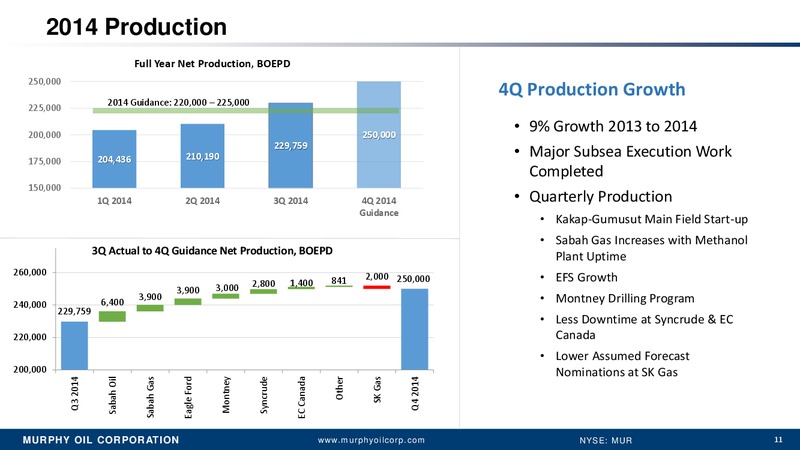Click the blue Q3 2014 waterfall bar
Viewport: 800px width, 450px height.
coord(74,345)
